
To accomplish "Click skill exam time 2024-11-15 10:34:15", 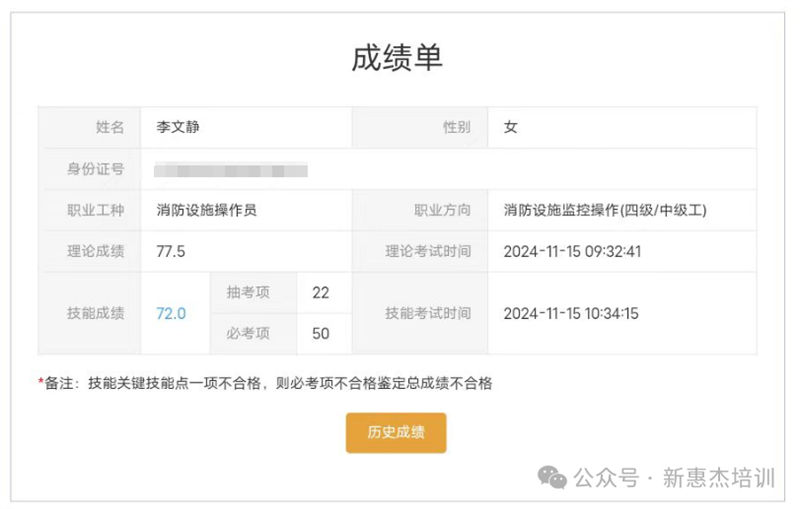I will point(571,313).
